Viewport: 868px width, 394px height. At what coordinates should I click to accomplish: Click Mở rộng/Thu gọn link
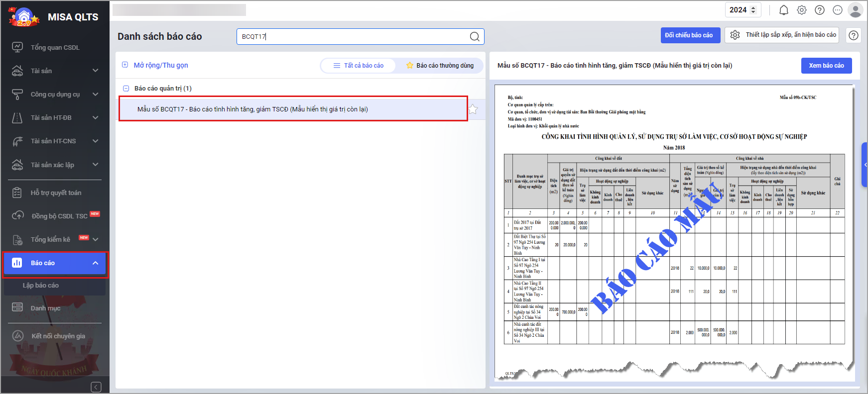(160, 65)
